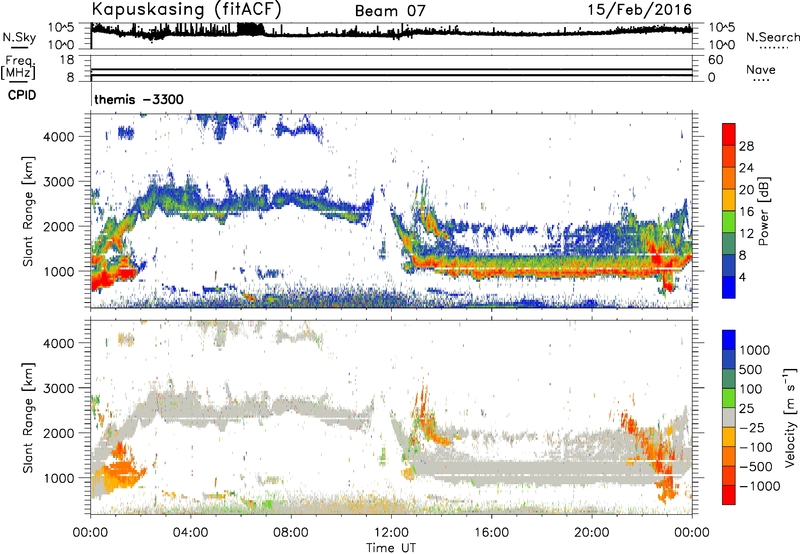The height and width of the screenshot is (554, 800).
Task: Select the "CPID" row label
Action: (22, 95)
